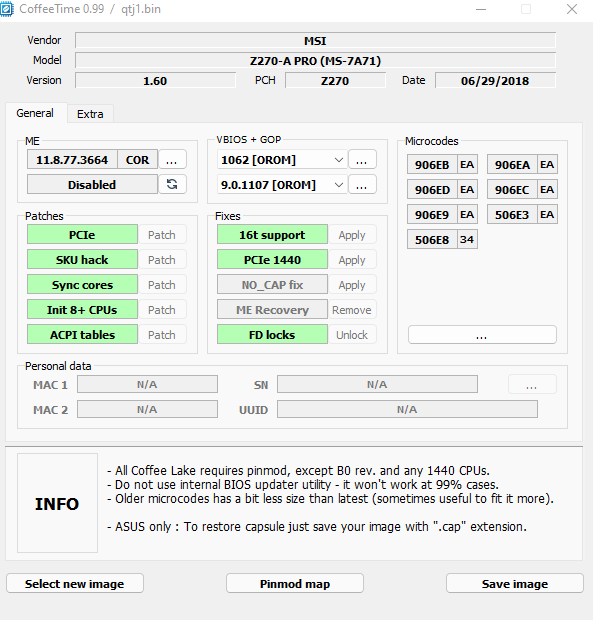Click microcode entry 506E3
The image size is (593, 620).
[512, 214]
